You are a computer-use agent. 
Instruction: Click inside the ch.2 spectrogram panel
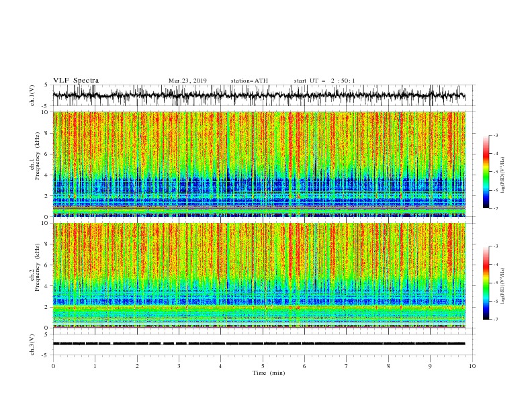259,275
